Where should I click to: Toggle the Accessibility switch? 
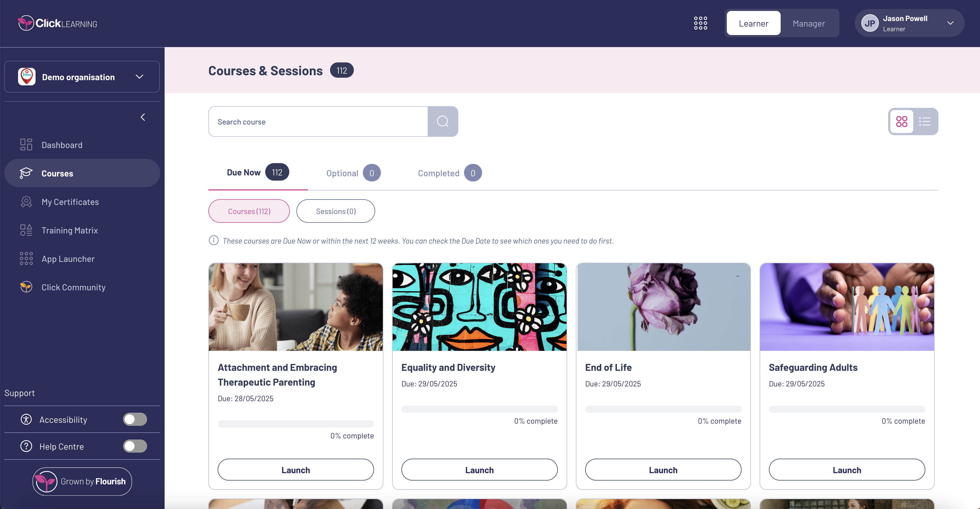135,420
